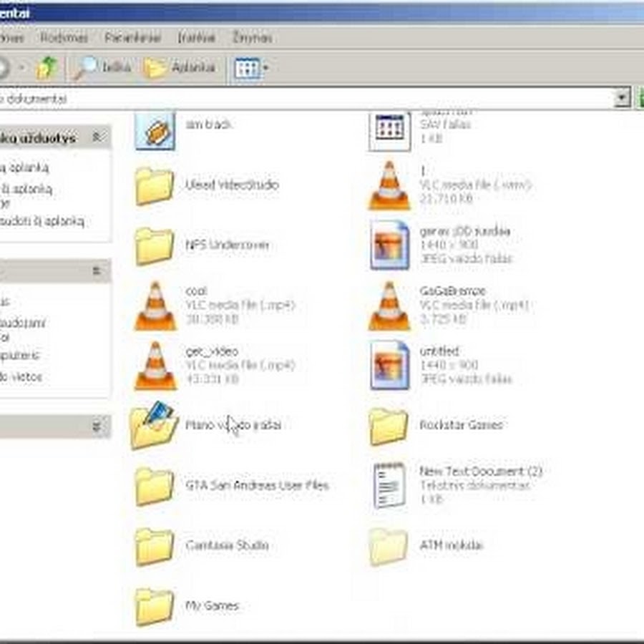The width and height of the screenshot is (644, 644).
Task: Select the Mano vaizdo įrašai folder
Action: coord(206,425)
